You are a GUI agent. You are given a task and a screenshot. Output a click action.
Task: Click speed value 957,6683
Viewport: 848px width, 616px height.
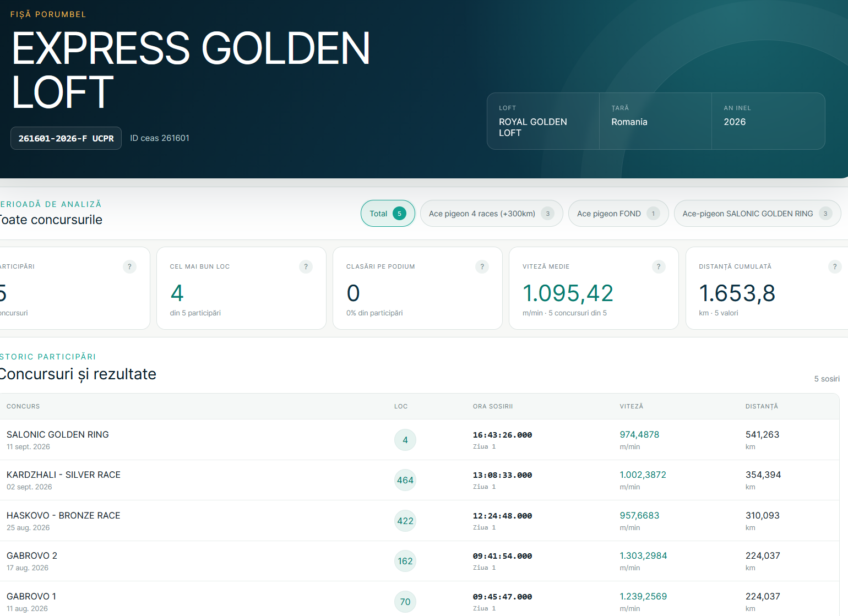[639, 515]
